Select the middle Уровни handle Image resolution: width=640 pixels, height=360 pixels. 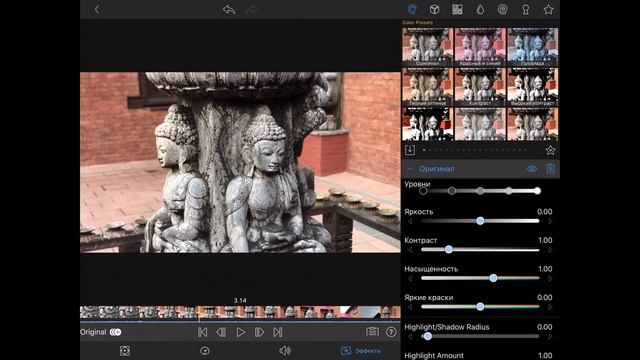480,191
